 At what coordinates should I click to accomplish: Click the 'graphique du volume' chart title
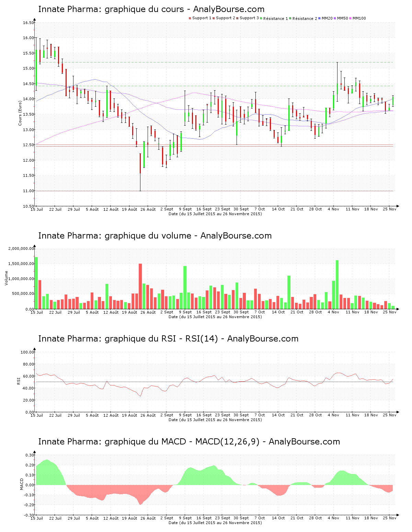(x=155, y=236)
